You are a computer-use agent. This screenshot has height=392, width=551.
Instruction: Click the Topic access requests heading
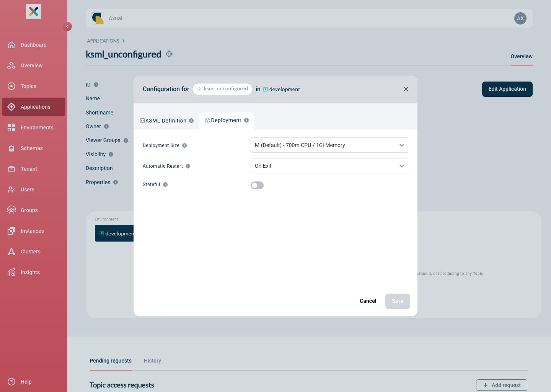pos(122,385)
